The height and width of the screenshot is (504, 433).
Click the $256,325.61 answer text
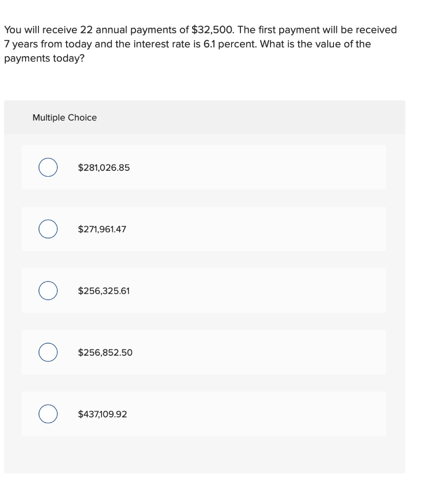click(103, 291)
